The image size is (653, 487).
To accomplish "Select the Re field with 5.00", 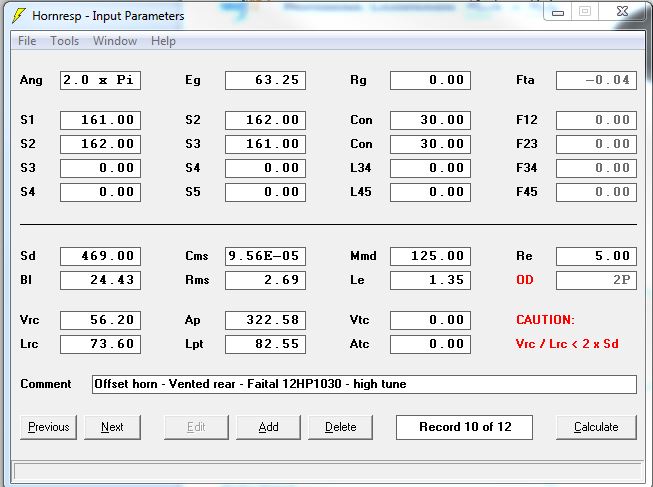I will click(596, 256).
